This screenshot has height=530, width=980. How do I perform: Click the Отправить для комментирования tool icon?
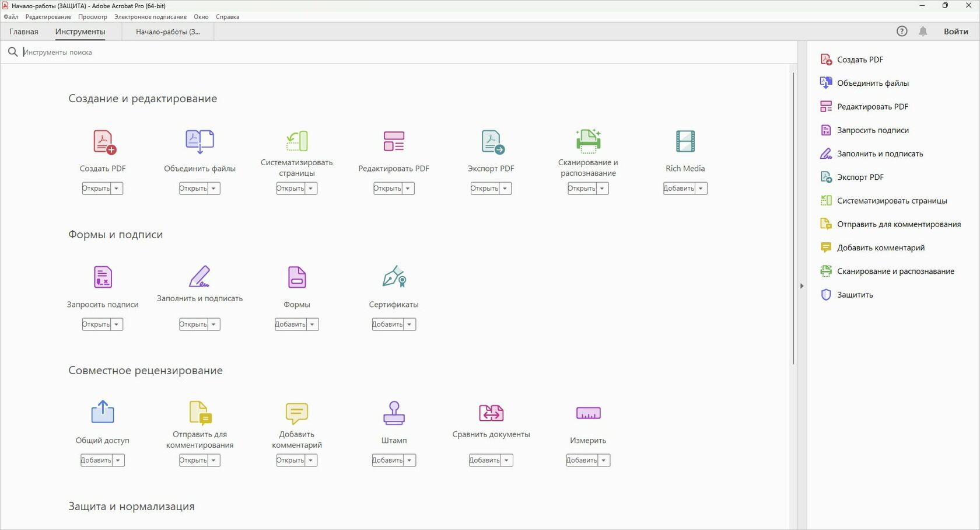[201, 413]
